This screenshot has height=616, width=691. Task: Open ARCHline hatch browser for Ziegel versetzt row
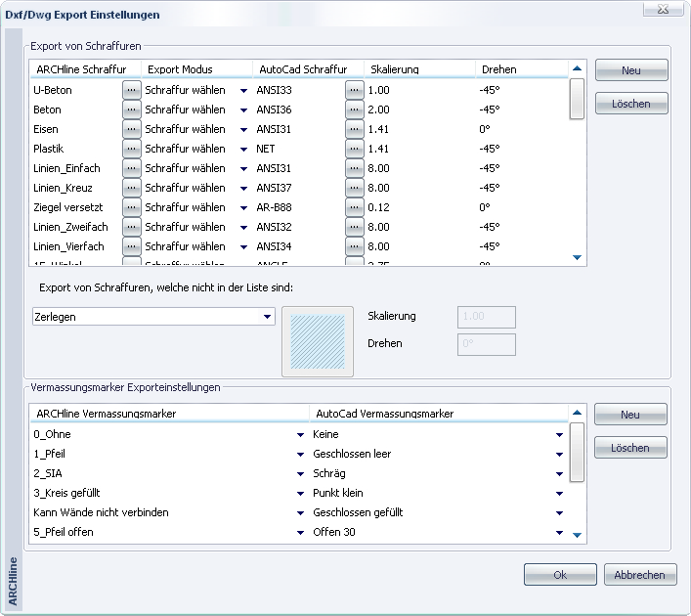(x=131, y=207)
